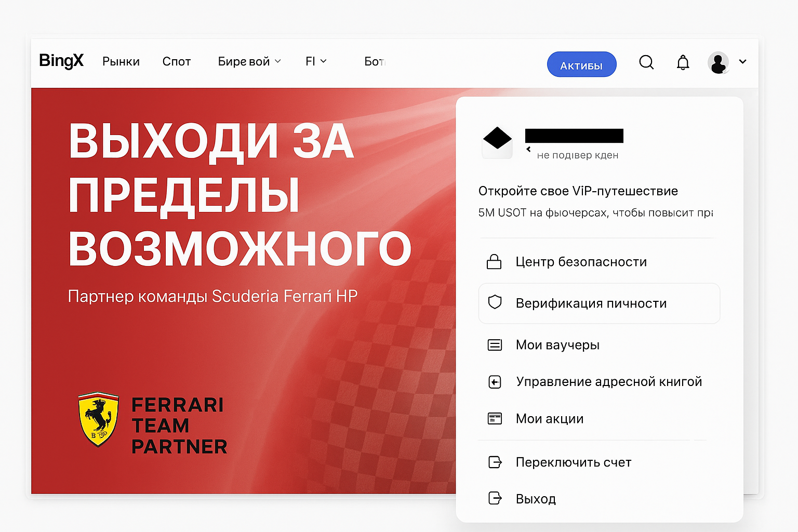The width and height of the screenshot is (798, 532).
Task: Open notifications bell icon
Action: (683, 62)
